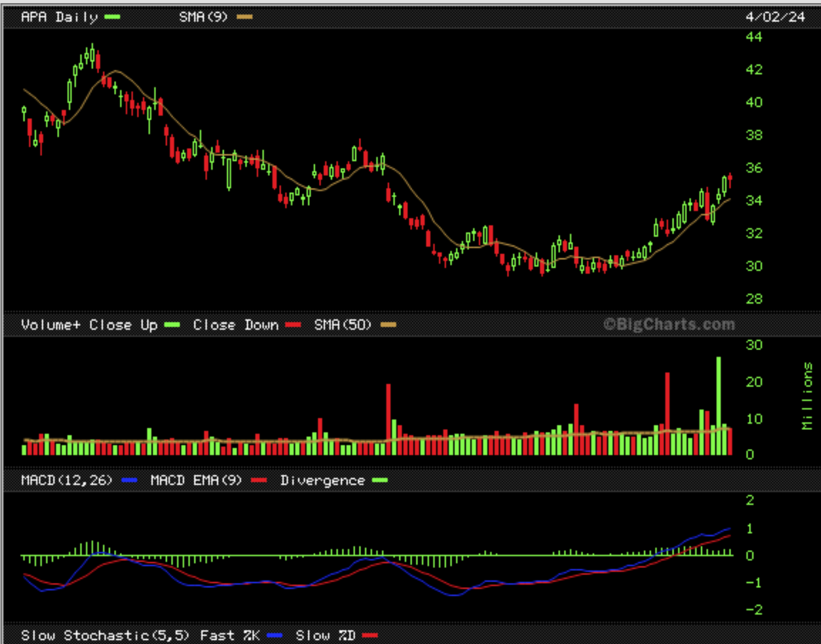Screen dimensions: 821x644
Task: Click the green Close Up legend swatch
Action: coord(172,325)
